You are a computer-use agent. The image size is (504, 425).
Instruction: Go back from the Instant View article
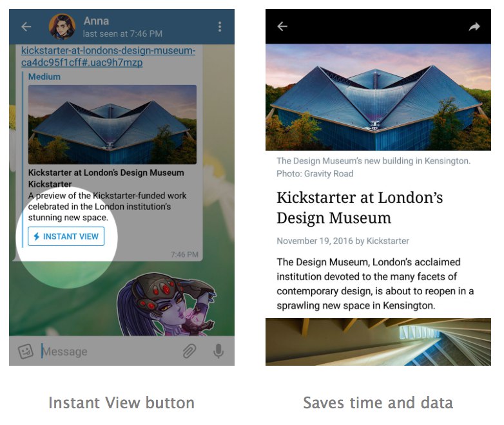click(x=282, y=26)
